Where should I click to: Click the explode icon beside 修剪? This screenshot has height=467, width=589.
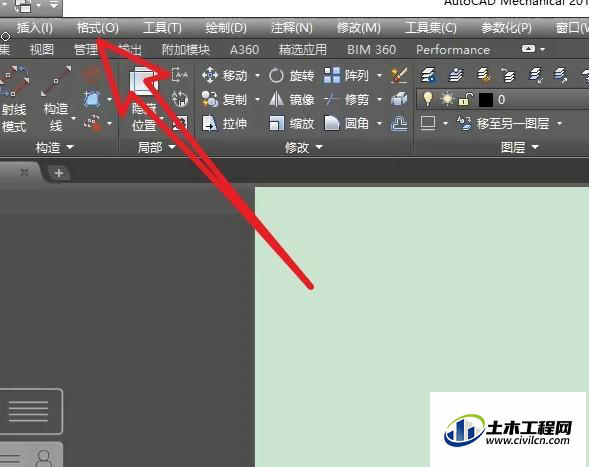(399, 100)
